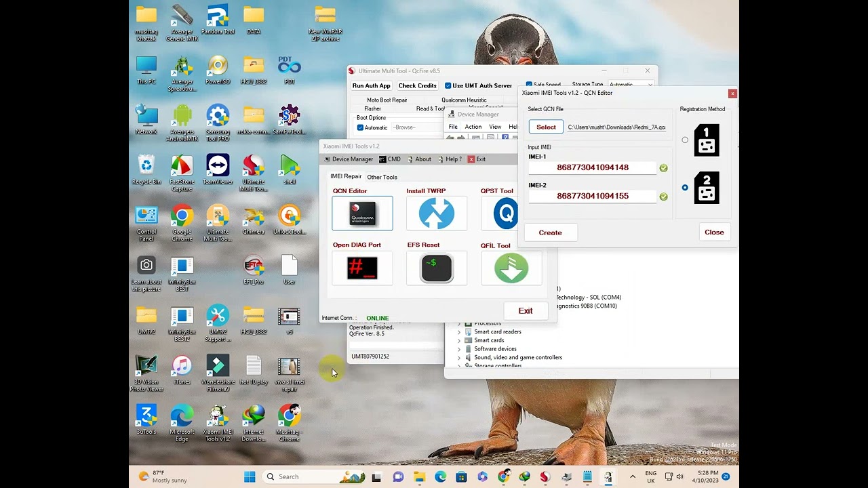Click the Create button in QCN Editor
Image resolution: width=868 pixels, height=488 pixels.
click(x=551, y=232)
